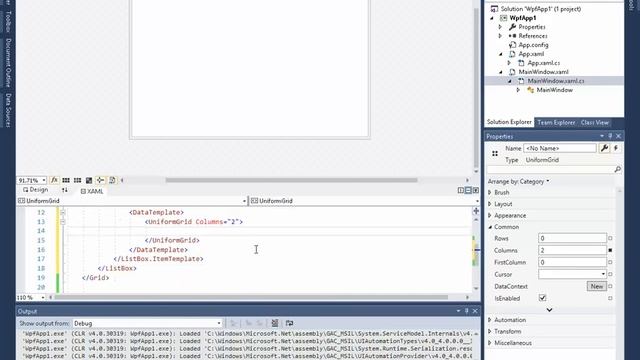The image size is (640, 360).
Task: Click the find message in code icon in Output
Action: 233,323
